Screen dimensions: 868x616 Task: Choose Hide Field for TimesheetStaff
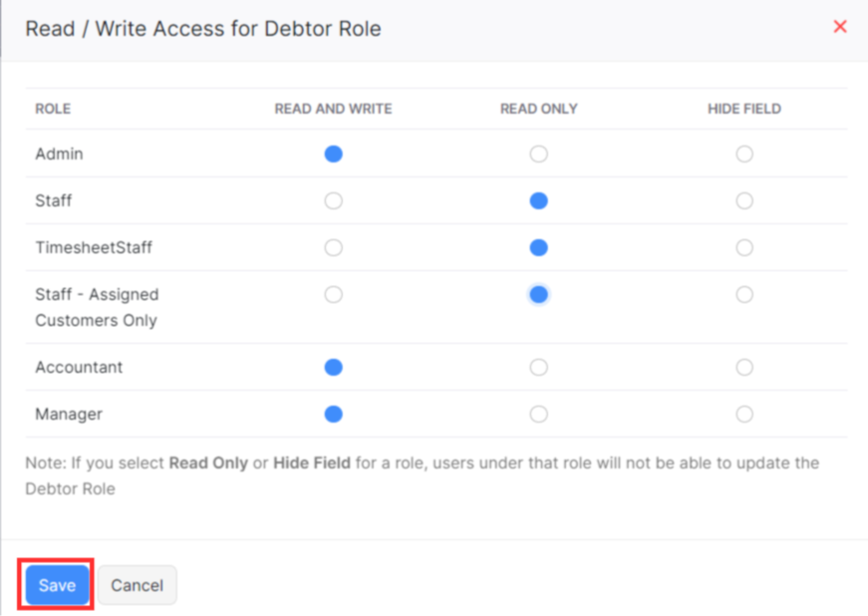(x=743, y=247)
